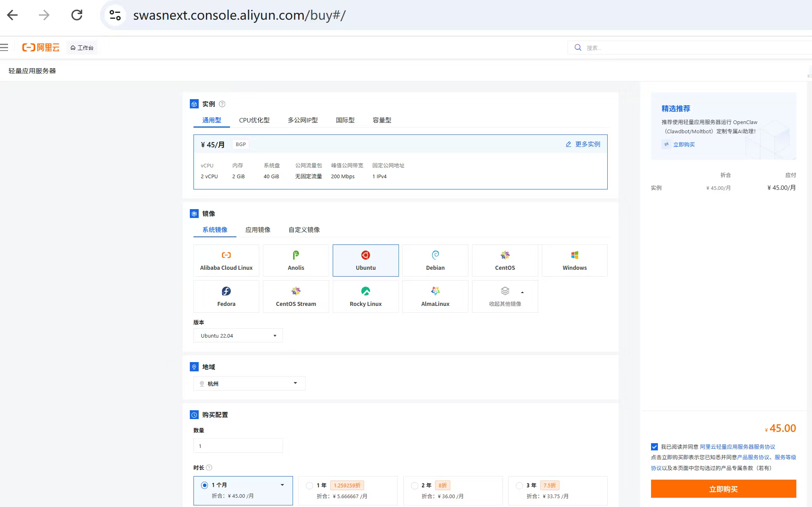
Task: Select the Fedora image
Action: [x=226, y=297]
